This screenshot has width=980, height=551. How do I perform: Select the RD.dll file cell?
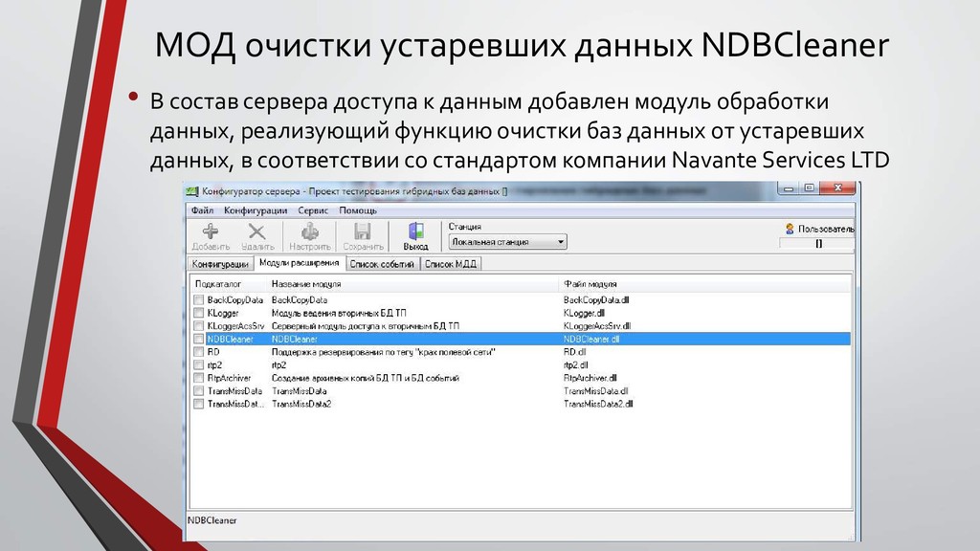(x=575, y=352)
